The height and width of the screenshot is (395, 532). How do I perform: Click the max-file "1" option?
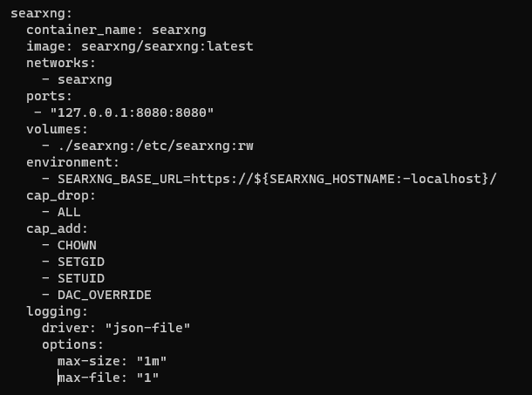pos(108,378)
